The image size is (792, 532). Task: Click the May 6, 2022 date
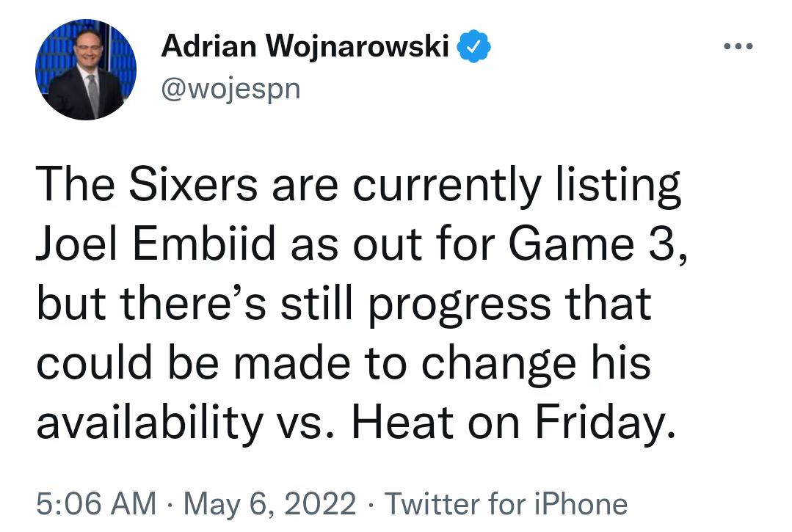pos(270,504)
